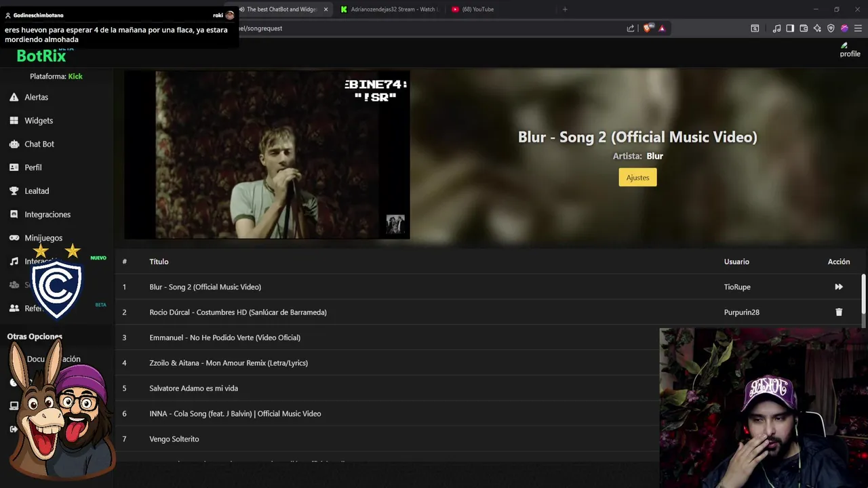
Task: Open the Brave VPN shield icon
Action: 831,28
